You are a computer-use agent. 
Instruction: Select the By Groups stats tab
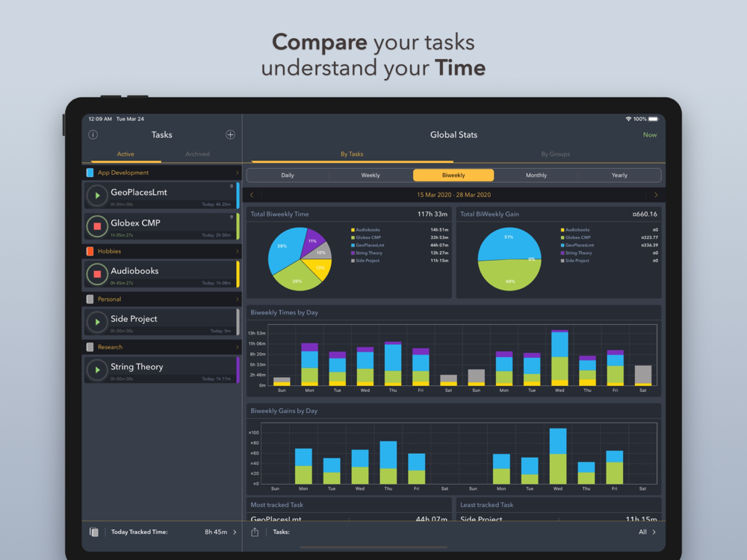(x=556, y=155)
